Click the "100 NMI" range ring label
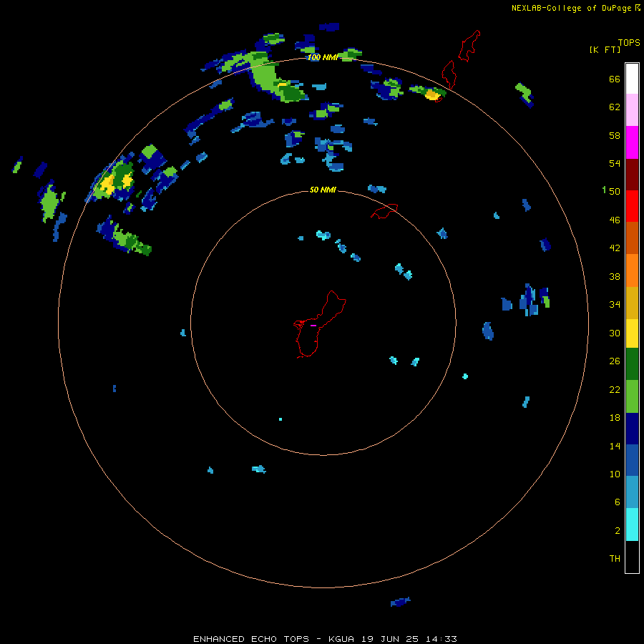This screenshot has width=644, height=644. coord(323,57)
